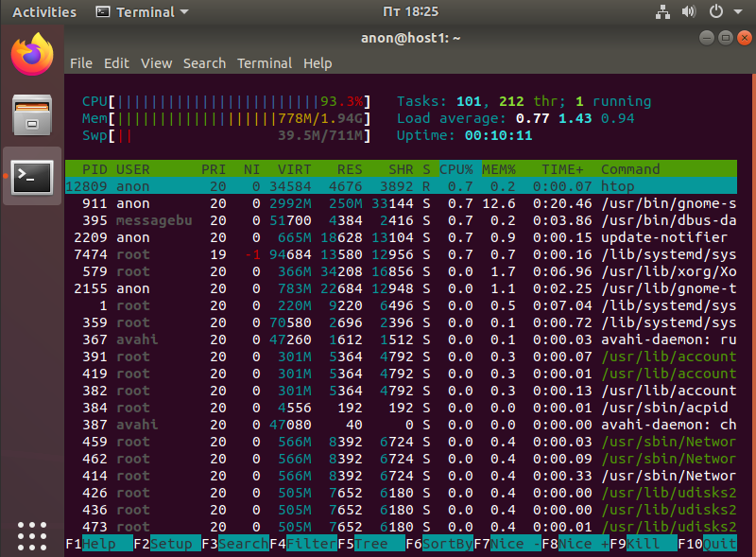The image size is (756, 557).
Task: Click the power icon in top bar
Action: (x=715, y=12)
